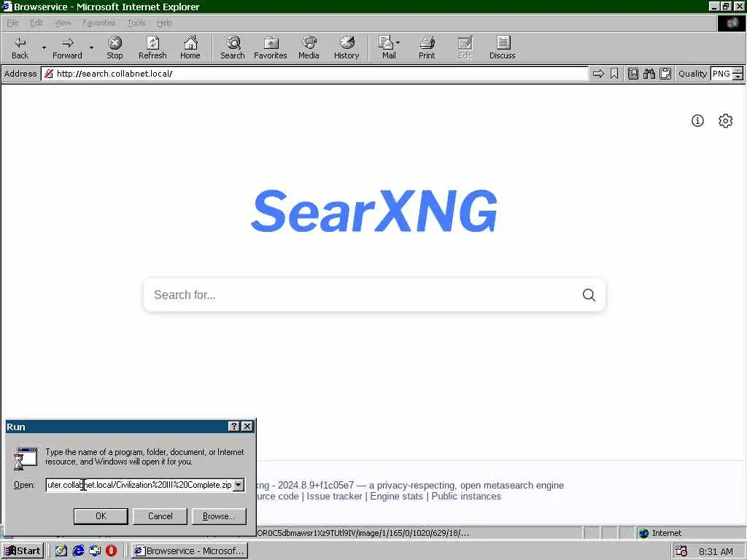
Task: Click the Run dialog Open text field
Action: tap(139, 485)
